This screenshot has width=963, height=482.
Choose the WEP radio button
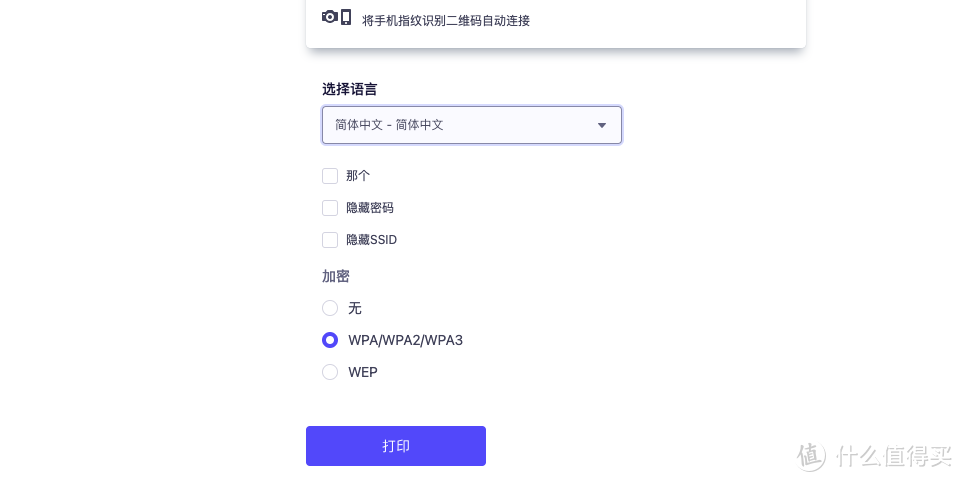pos(330,372)
